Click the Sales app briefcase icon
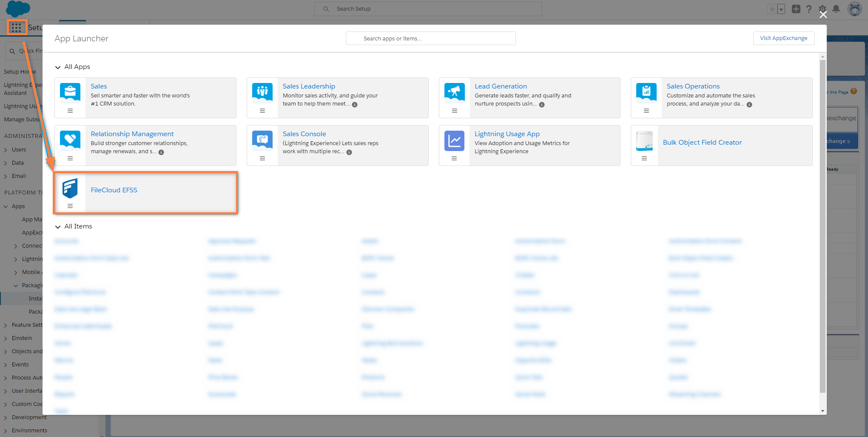The image size is (868, 437). pos(70,92)
